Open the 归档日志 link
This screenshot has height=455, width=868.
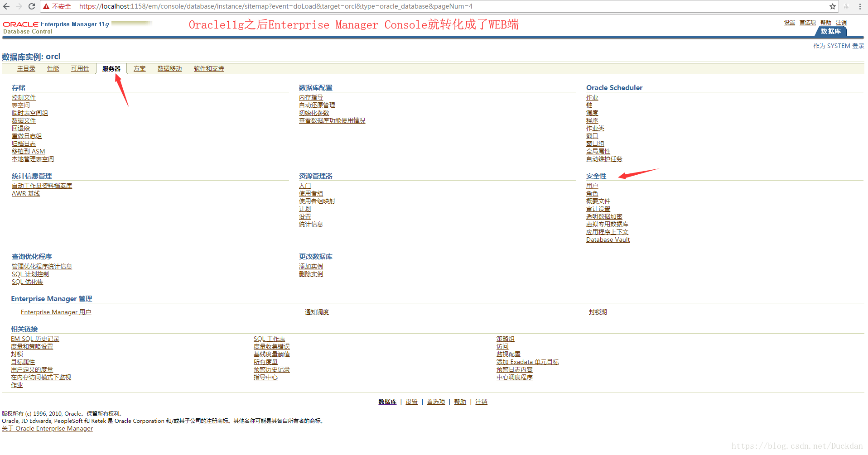24,144
